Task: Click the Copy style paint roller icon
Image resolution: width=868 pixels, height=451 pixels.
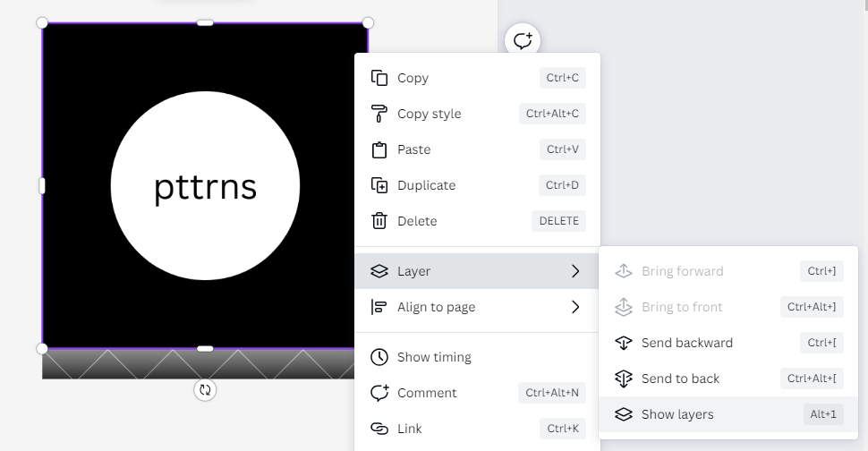Action: click(x=379, y=114)
